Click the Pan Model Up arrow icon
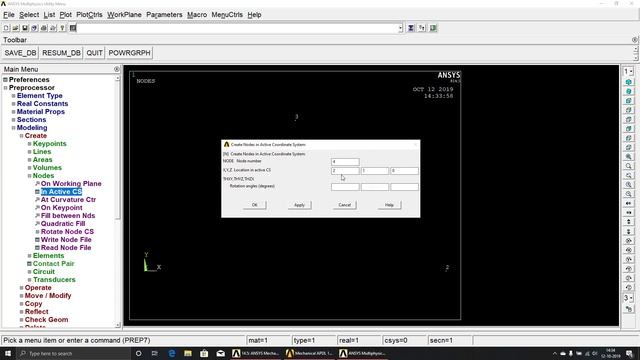Image resolution: width=640 pixels, height=360 pixels. point(629,222)
